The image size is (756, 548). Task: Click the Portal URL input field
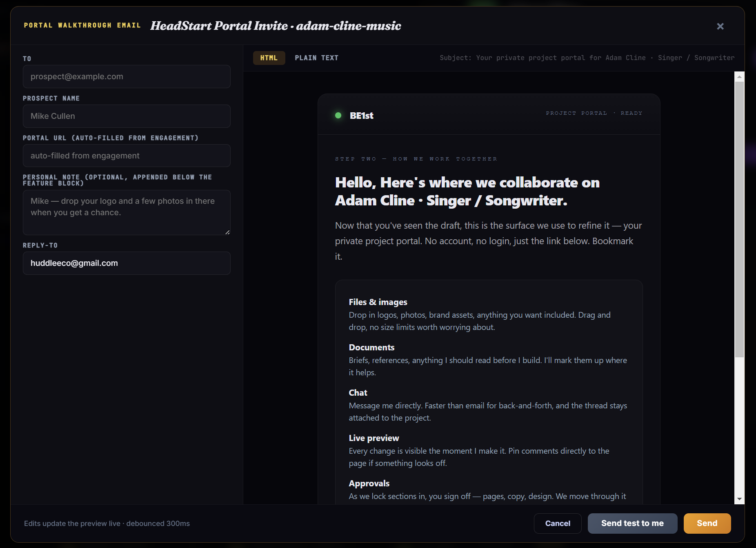(127, 156)
